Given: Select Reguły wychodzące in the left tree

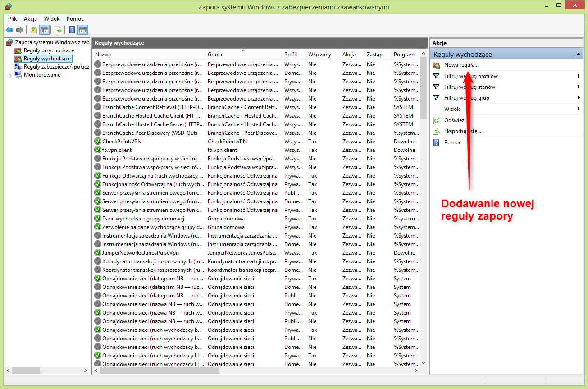Looking at the screenshot, I should (47, 59).
